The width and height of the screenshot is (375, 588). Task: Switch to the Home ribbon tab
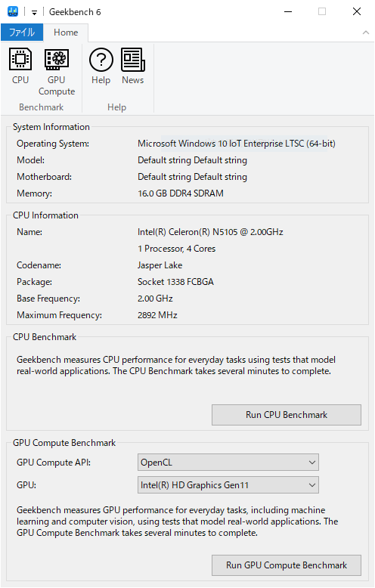click(x=66, y=32)
